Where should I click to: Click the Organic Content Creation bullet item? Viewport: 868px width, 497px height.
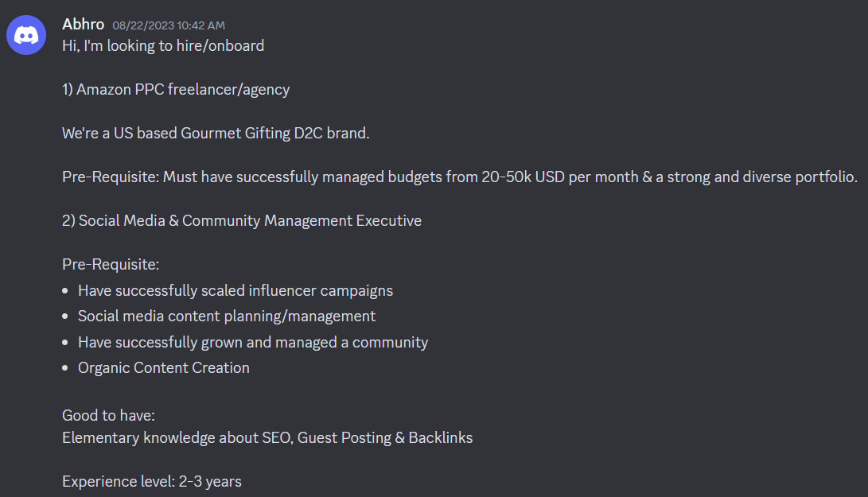[164, 367]
